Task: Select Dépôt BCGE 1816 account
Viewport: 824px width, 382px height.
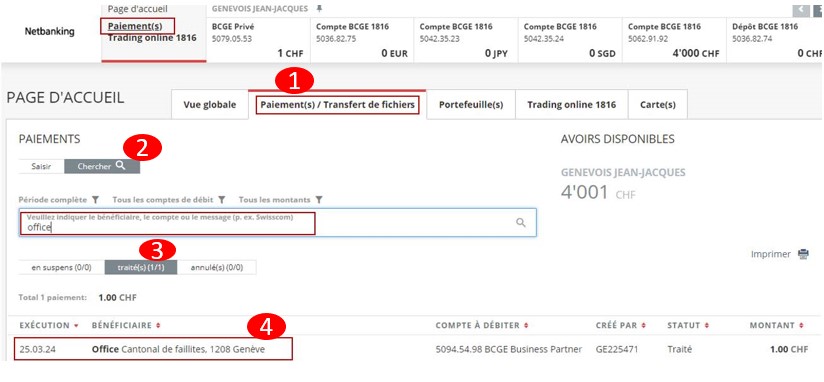Action: (776, 40)
